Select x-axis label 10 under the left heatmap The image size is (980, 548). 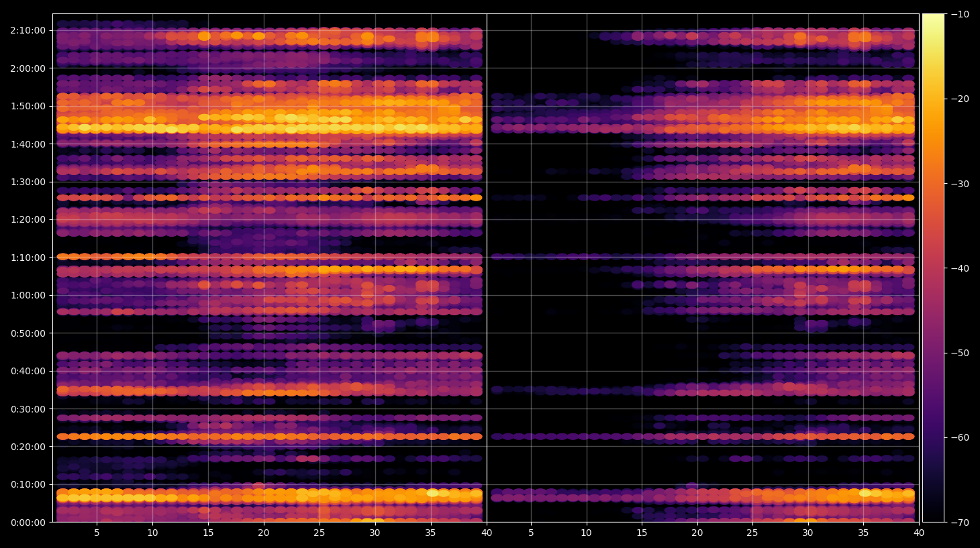(x=152, y=533)
